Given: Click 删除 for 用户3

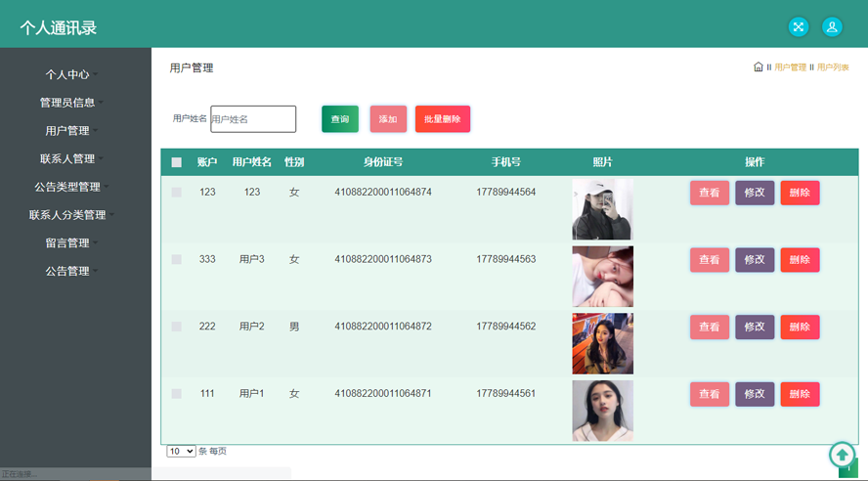Looking at the screenshot, I should (800, 260).
